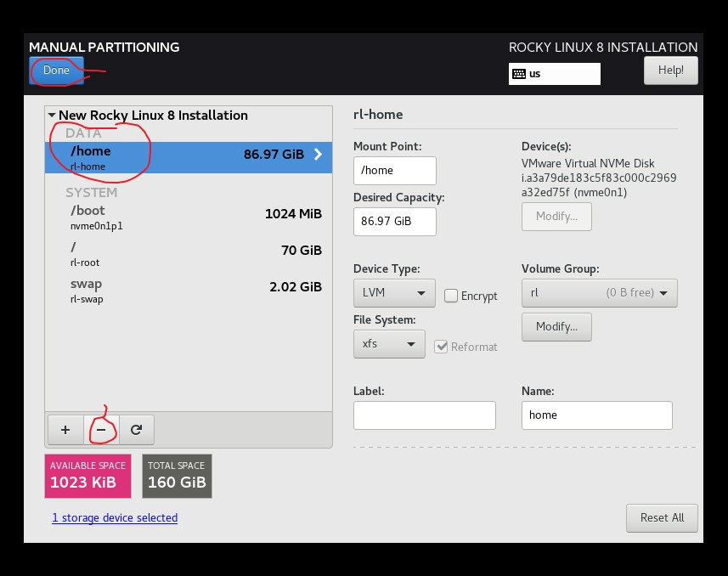Select the swap rl-swap entry

[188, 291]
